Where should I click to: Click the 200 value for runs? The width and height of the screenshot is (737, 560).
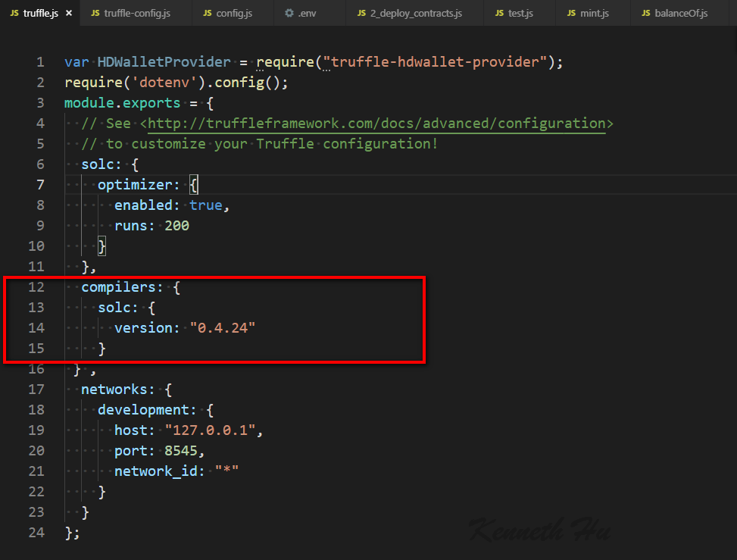(176, 226)
